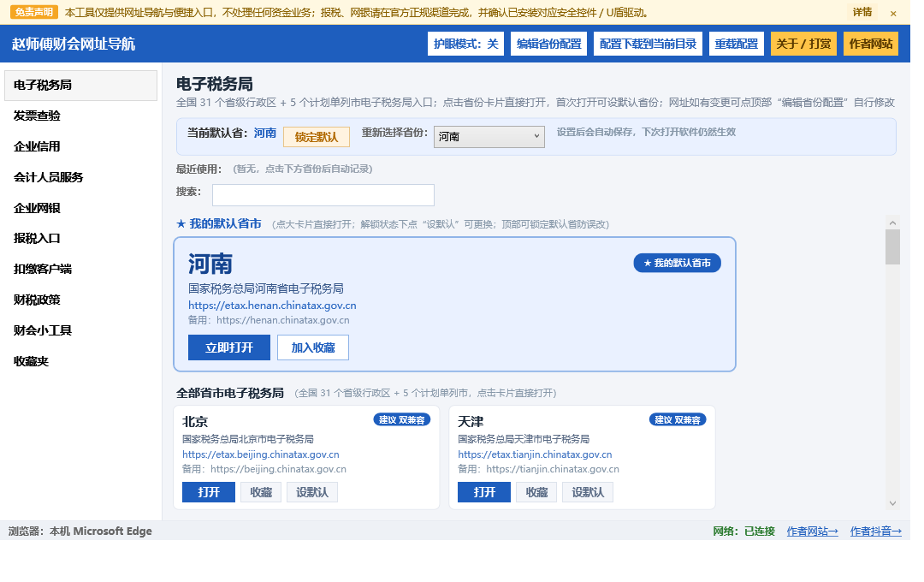Open 财会小工具 sidebar section
The image size is (924, 582).
[x=80, y=331]
